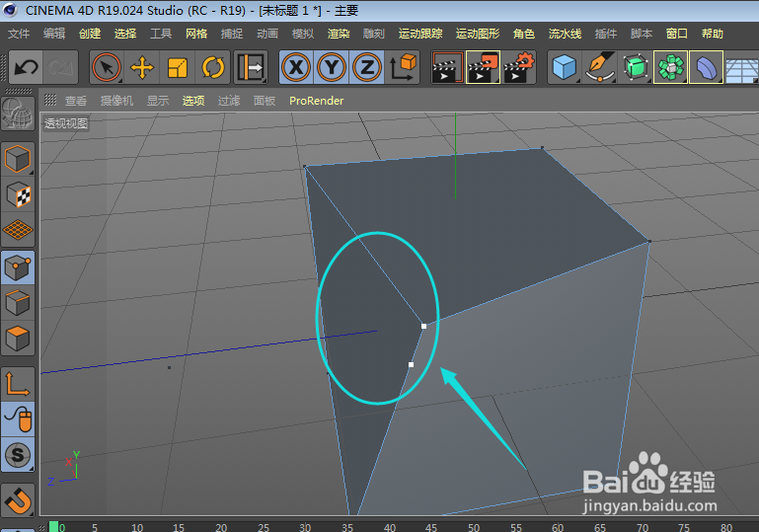Viewport: 759px width, 532px height.
Task: Activate the Scale tool
Action: click(178, 67)
